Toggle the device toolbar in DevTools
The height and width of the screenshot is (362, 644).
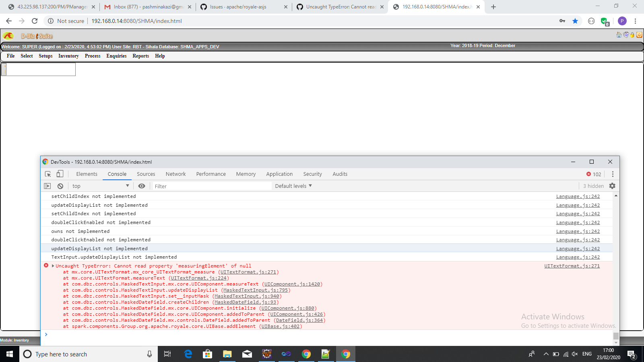click(60, 174)
